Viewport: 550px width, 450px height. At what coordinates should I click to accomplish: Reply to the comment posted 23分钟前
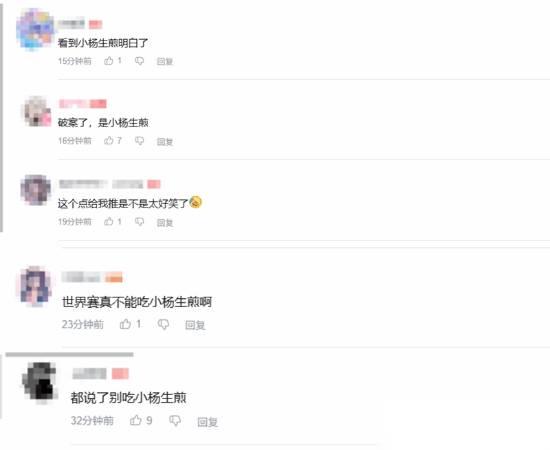click(x=195, y=325)
